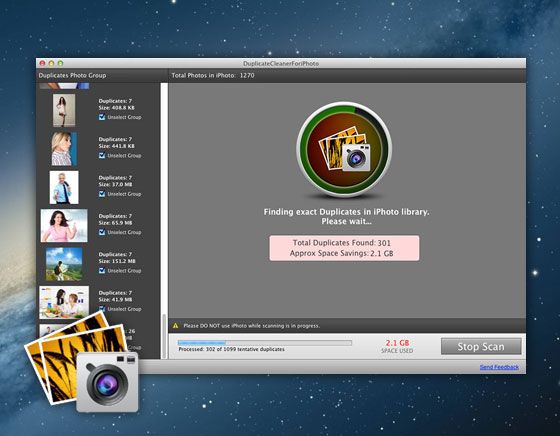Click the duplicates list scrollbar
Image resolution: width=560 pixels, height=436 pixels.
pos(164,336)
